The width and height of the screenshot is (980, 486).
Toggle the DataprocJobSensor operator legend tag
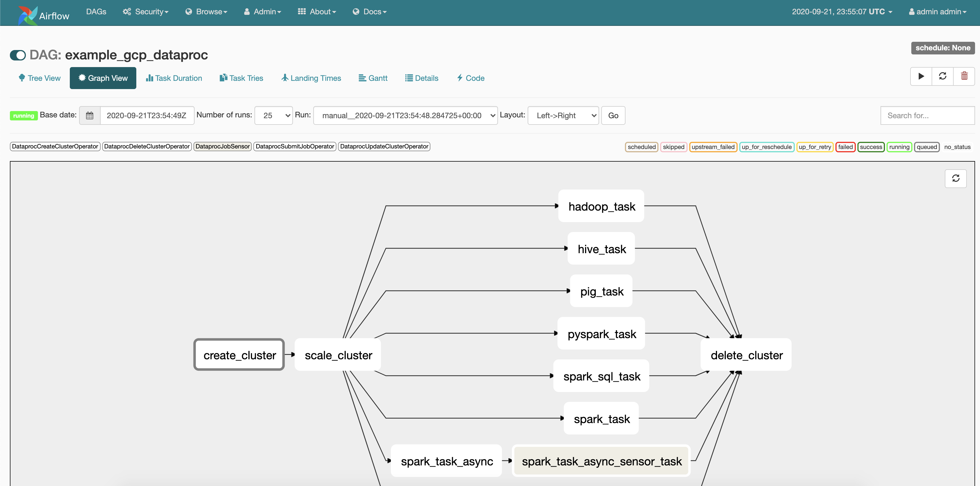(223, 147)
